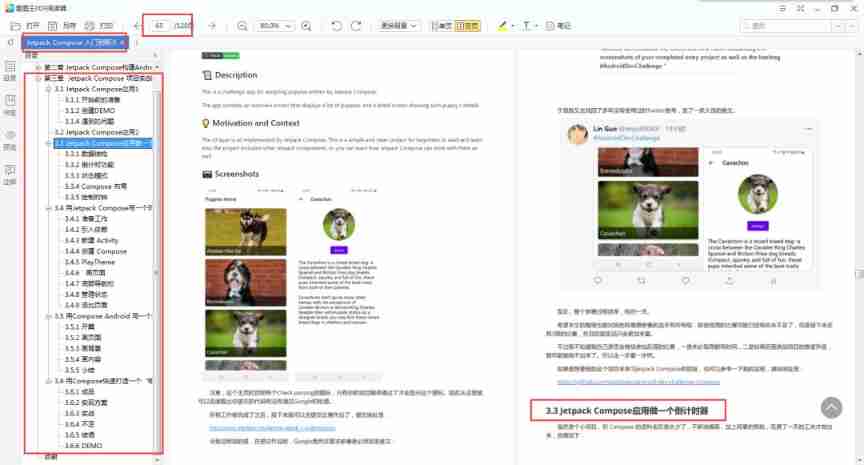
Task: Collapse the 3.6 Compose section in outline
Action: coord(48,381)
